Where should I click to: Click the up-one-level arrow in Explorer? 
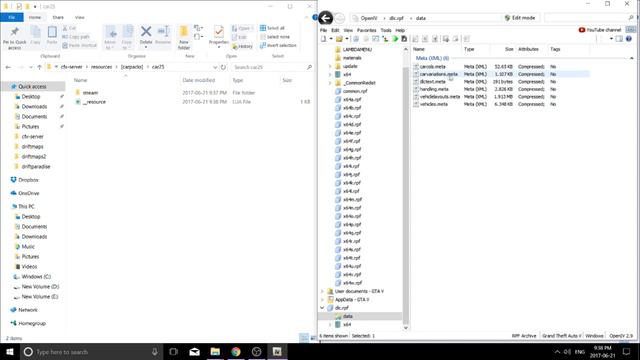coord(39,67)
